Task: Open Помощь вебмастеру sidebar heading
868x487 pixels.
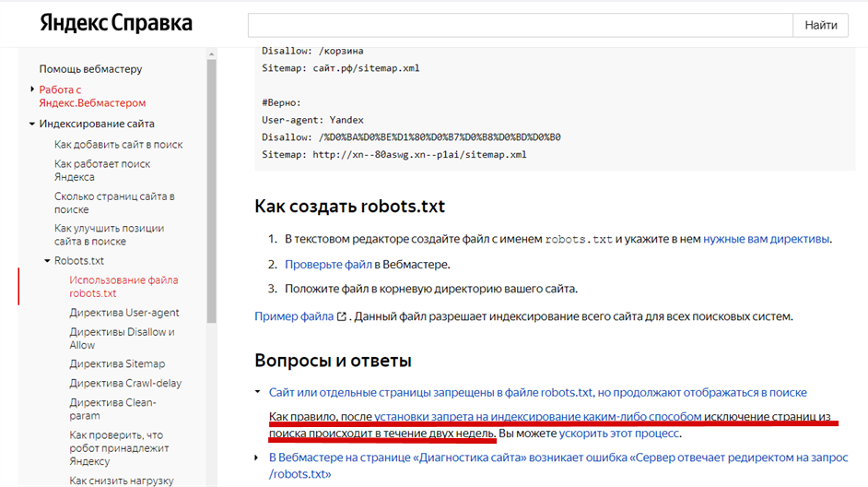Action: point(91,68)
